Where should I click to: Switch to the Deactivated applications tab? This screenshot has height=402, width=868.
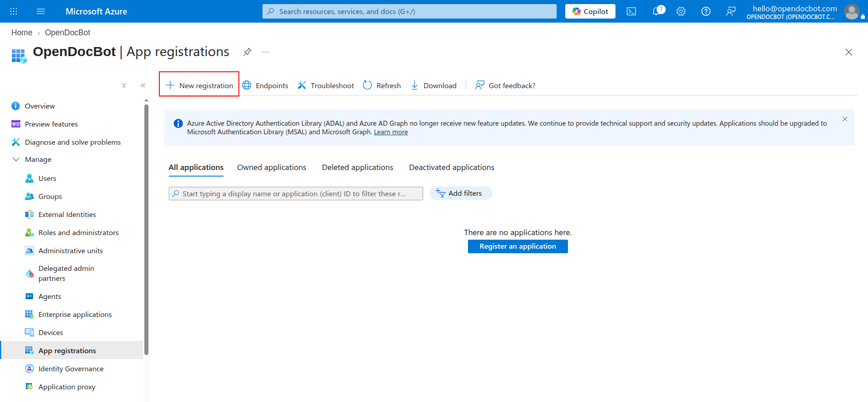tap(452, 167)
